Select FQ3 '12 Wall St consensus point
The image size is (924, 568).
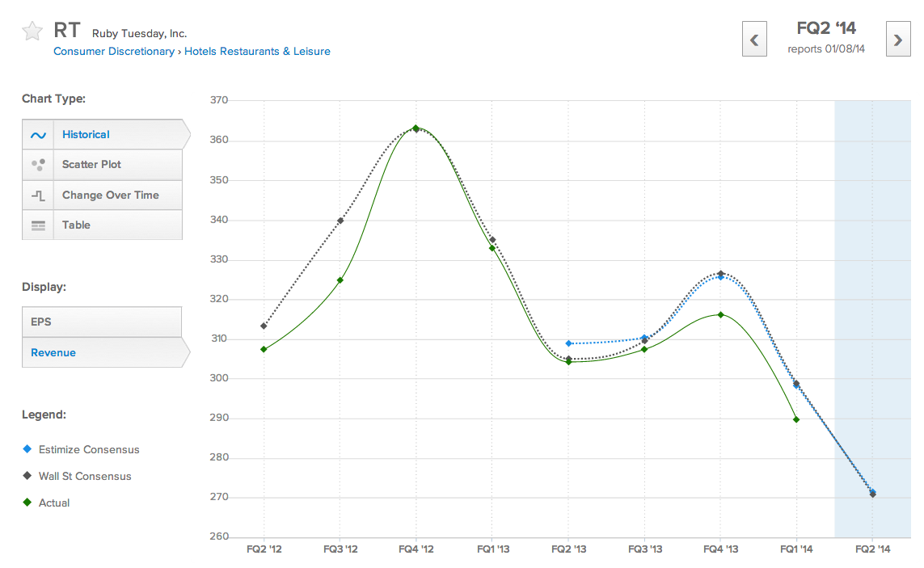(340, 221)
